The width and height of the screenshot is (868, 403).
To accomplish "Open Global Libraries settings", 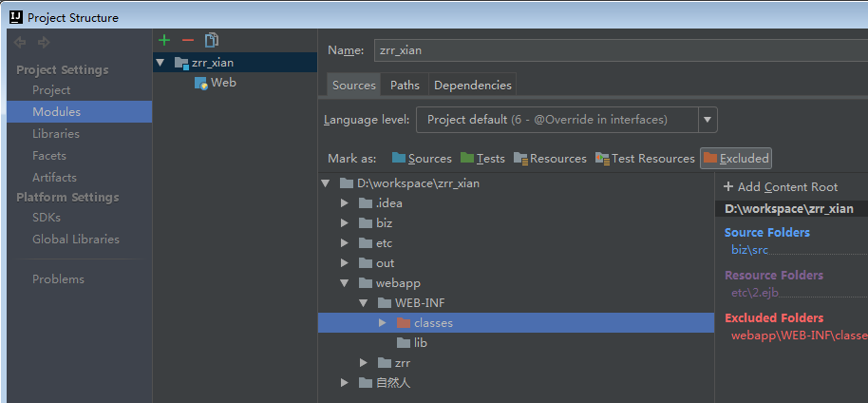I will pos(75,240).
